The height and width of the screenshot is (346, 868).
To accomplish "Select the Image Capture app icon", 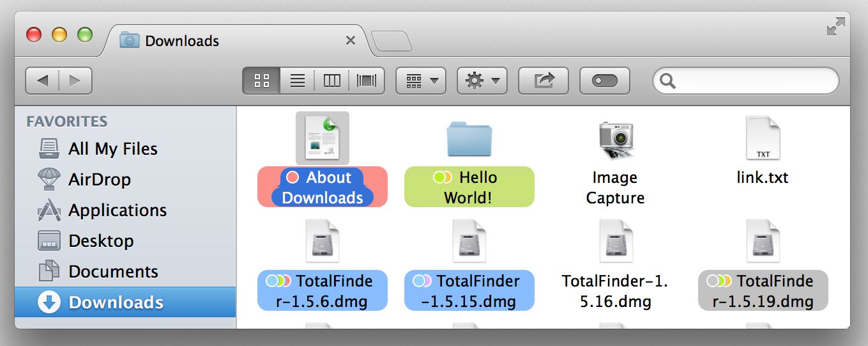I will coord(616,139).
